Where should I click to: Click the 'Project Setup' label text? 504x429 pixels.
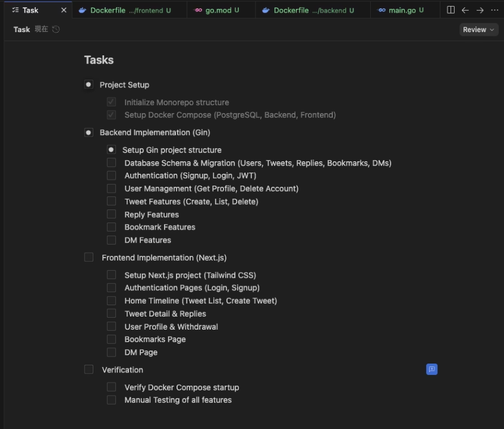pyautogui.click(x=124, y=85)
